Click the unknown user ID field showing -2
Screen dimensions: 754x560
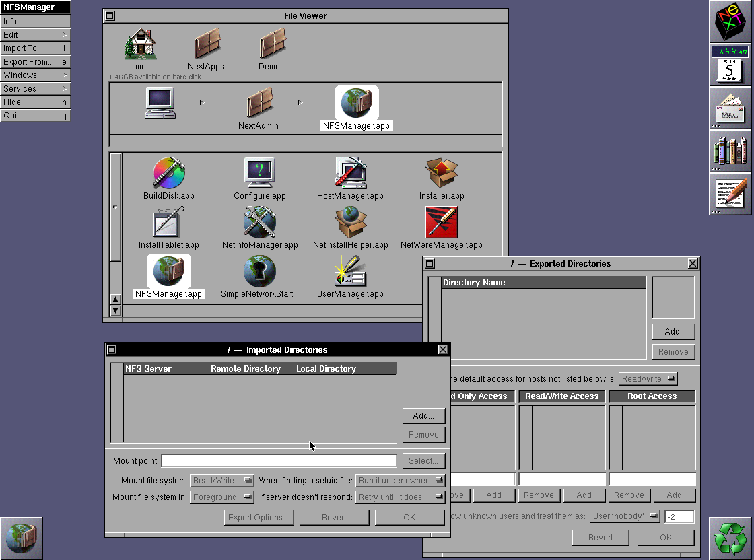pyautogui.click(x=679, y=517)
